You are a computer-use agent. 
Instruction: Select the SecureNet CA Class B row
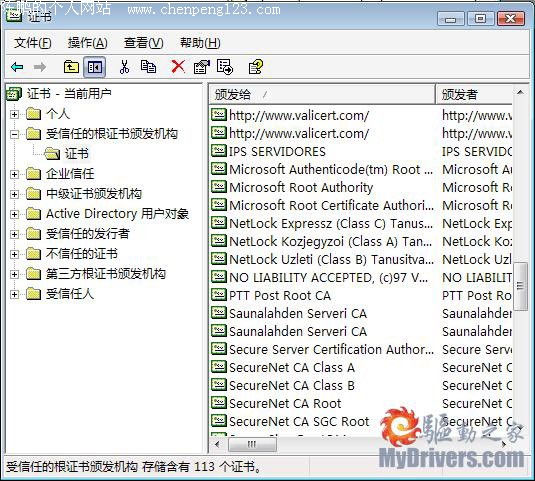click(x=361, y=385)
